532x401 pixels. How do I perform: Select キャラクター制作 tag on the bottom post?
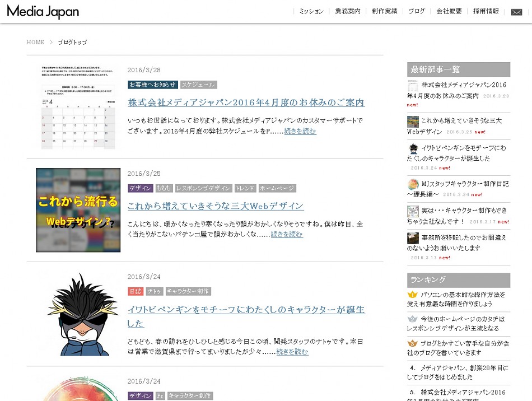click(190, 395)
